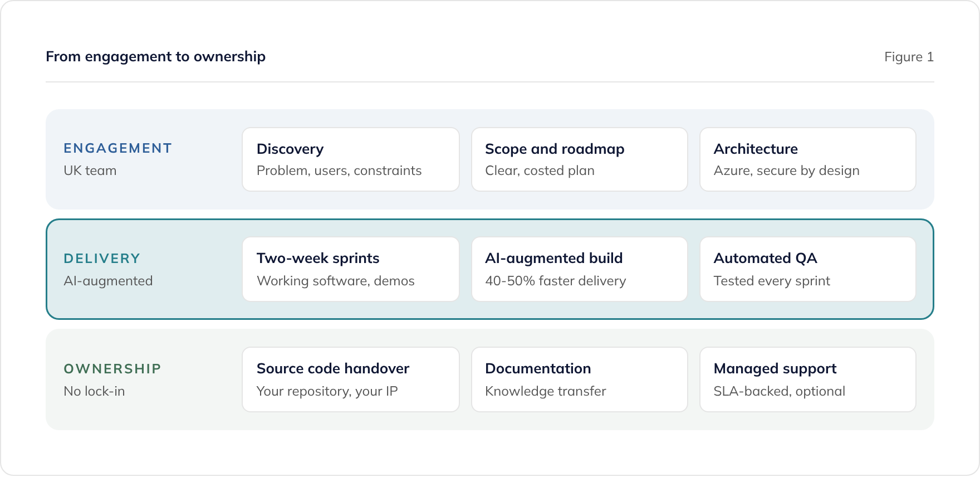Click the ENGAGEMENT row label
Image resolution: width=980 pixels, height=477 pixels.
tap(117, 148)
